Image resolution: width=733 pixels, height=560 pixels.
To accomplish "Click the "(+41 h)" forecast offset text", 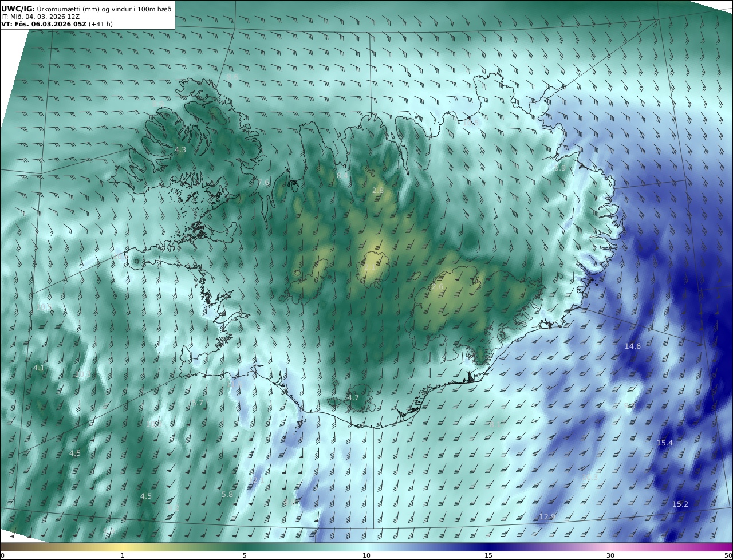I will coord(101,24).
